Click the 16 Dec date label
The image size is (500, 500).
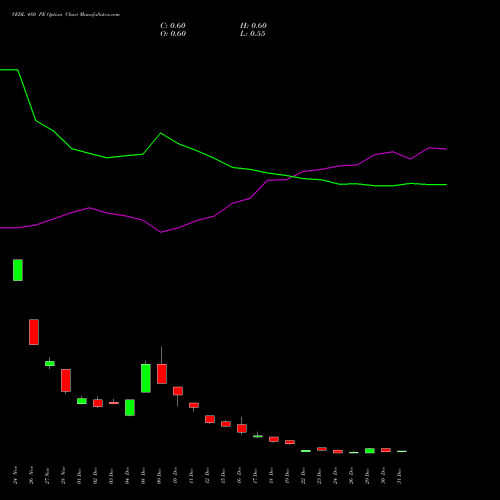tap(239, 476)
